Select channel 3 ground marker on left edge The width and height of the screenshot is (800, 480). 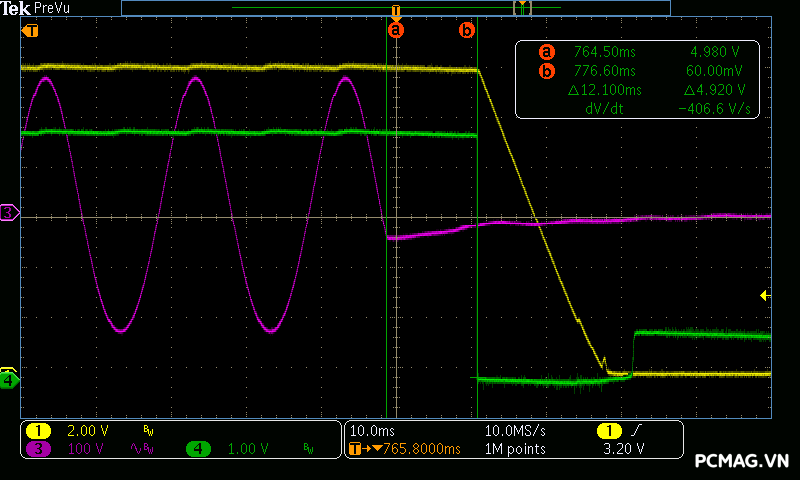pos(8,212)
